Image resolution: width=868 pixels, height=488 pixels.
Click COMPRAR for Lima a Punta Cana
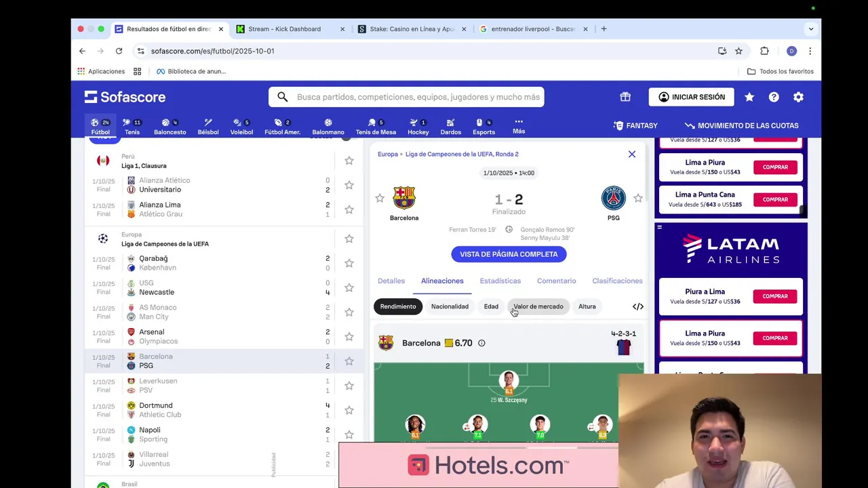775,199
